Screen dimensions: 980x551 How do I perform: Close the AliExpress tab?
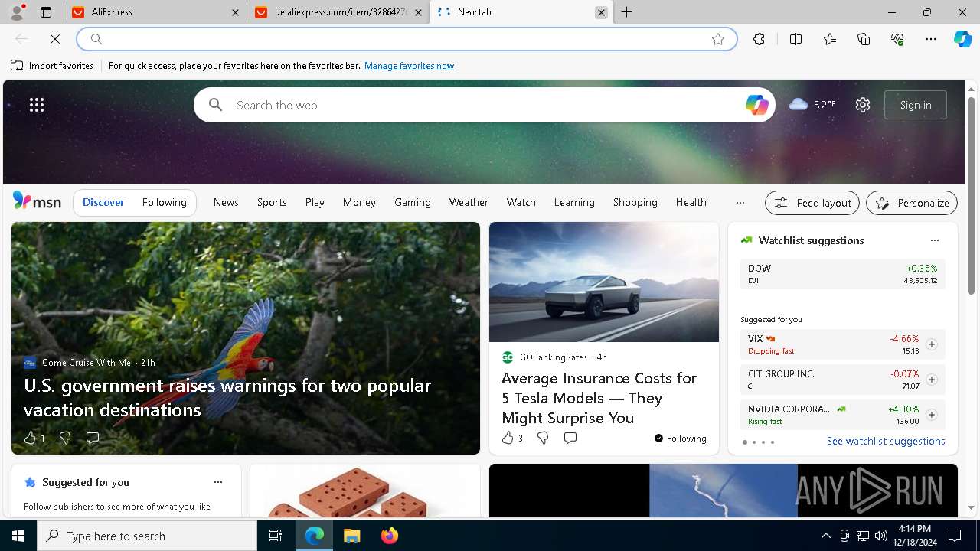pyautogui.click(x=236, y=12)
